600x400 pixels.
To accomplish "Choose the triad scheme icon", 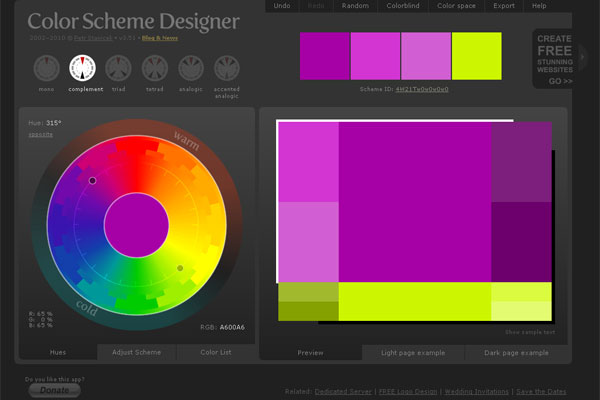I will pyautogui.click(x=119, y=68).
